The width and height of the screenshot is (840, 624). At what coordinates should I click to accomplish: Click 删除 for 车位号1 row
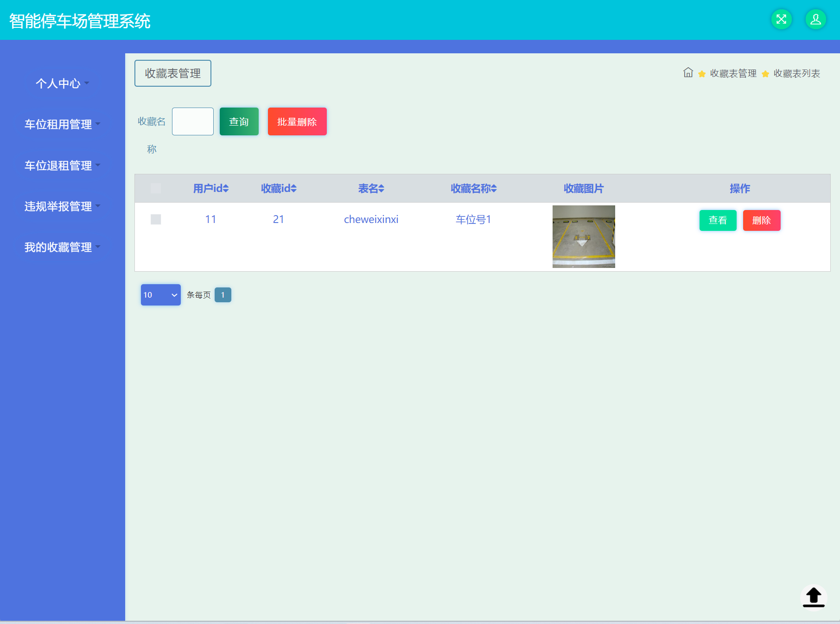point(762,220)
